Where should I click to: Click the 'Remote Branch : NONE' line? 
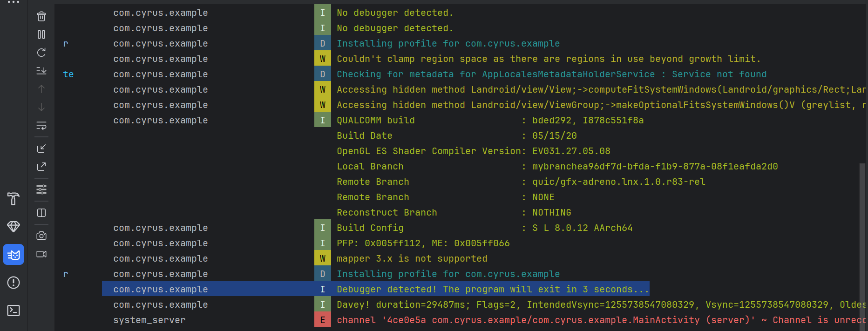445,197
